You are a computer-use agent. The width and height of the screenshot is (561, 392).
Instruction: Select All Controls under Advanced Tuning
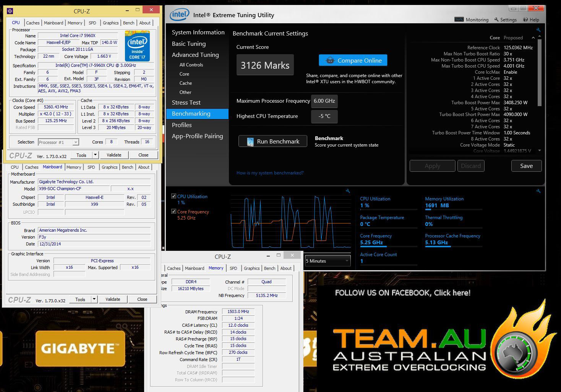tap(191, 65)
